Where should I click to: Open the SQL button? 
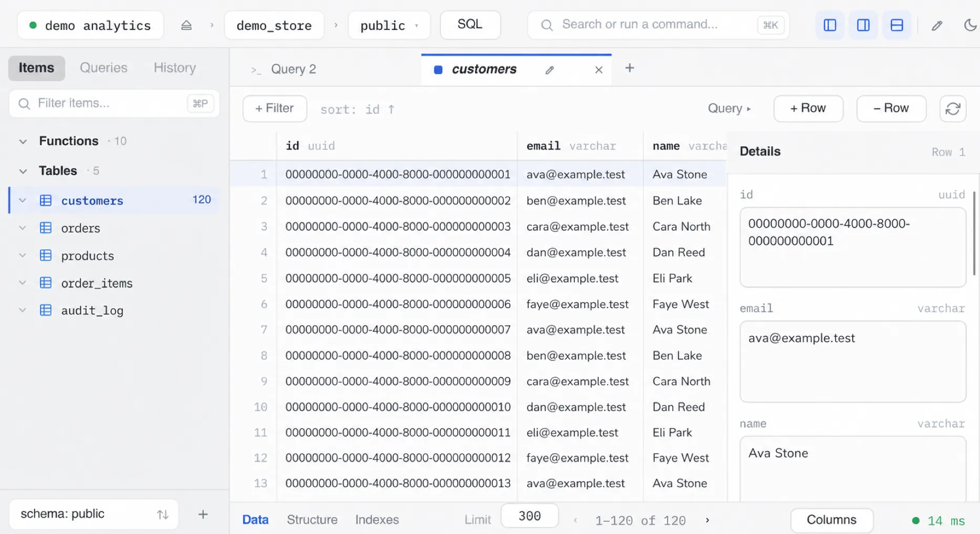[470, 25]
